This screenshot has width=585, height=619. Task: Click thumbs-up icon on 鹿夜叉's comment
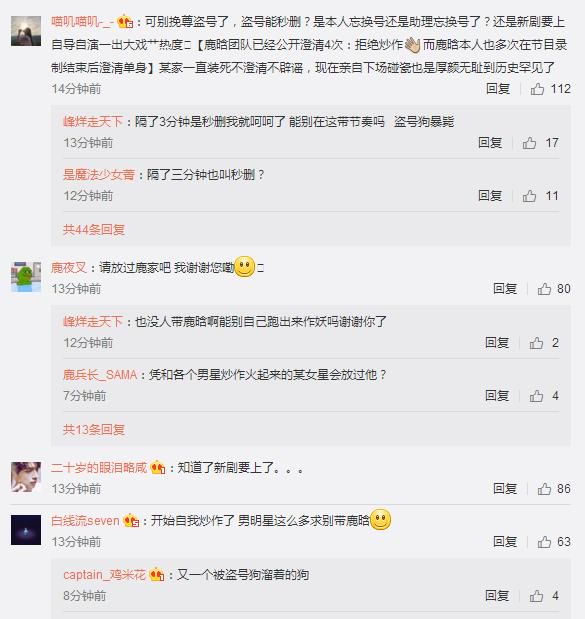click(544, 289)
